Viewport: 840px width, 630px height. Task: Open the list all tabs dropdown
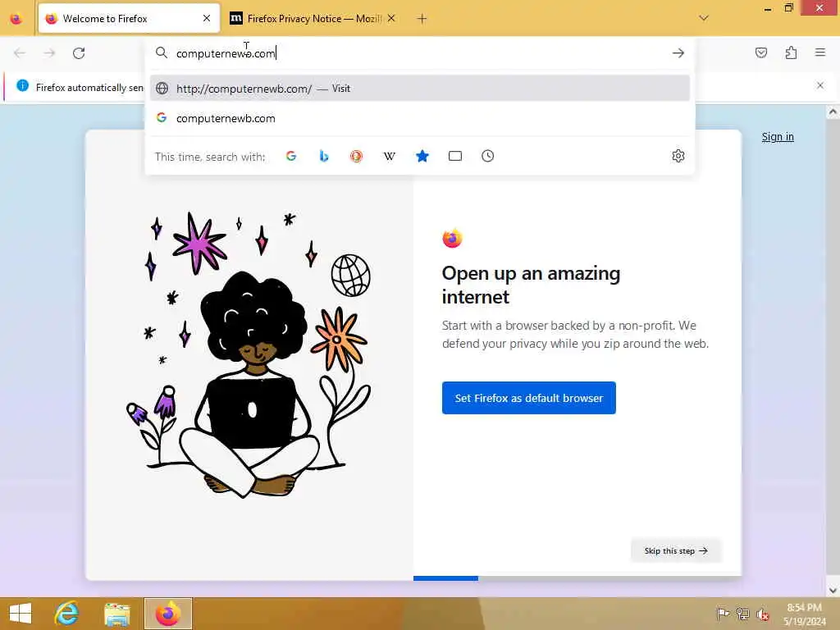pyautogui.click(x=704, y=18)
